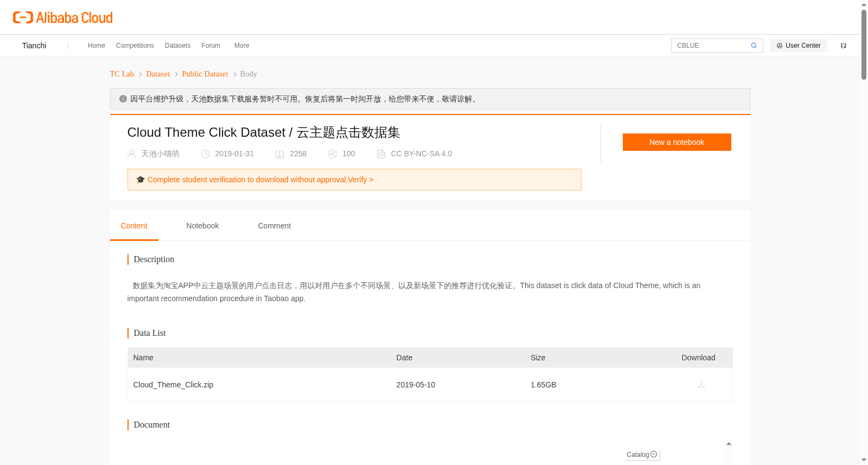Viewport: 868px width, 465px height.
Task: Click the CC BY-NC-SA 4.0 license text
Action: pos(422,154)
